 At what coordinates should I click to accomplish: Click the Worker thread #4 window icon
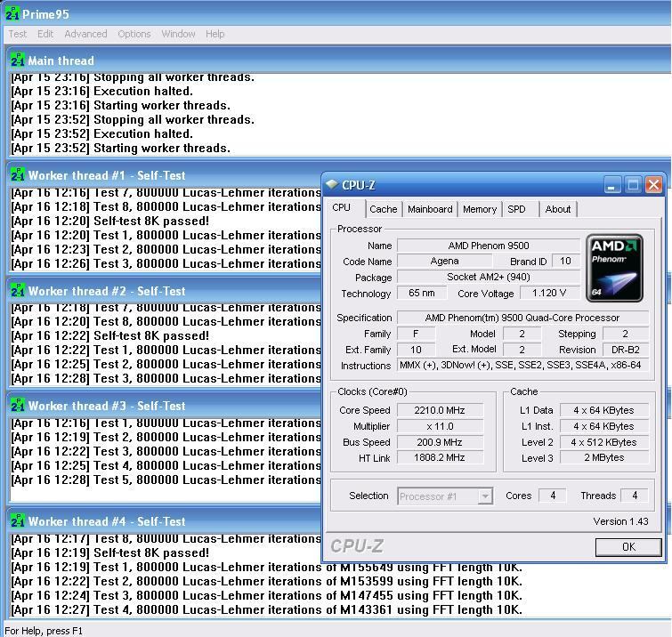(x=18, y=521)
